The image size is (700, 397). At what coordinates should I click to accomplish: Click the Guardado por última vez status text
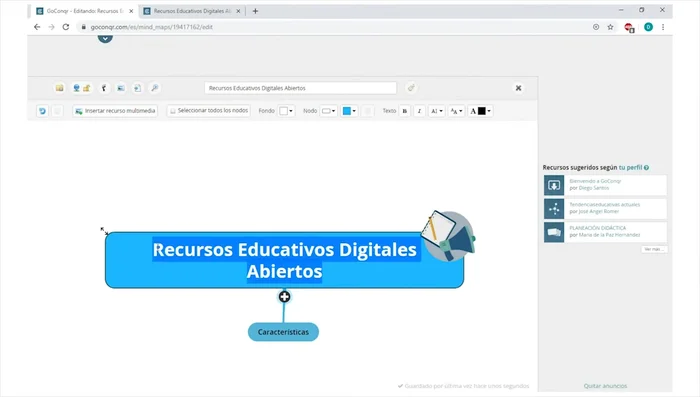pos(463,386)
